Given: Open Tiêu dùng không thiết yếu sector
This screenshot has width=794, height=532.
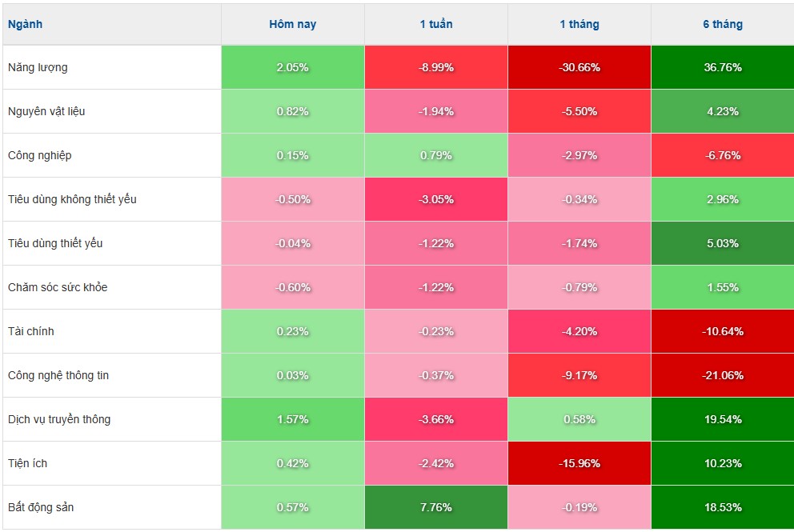Looking at the screenshot, I should (72, 199).
